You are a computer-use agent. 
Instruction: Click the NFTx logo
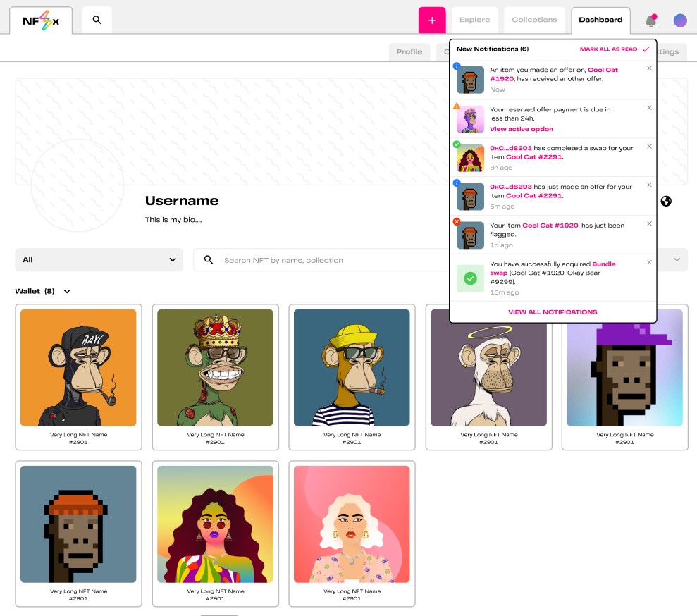tap(41, 20)
